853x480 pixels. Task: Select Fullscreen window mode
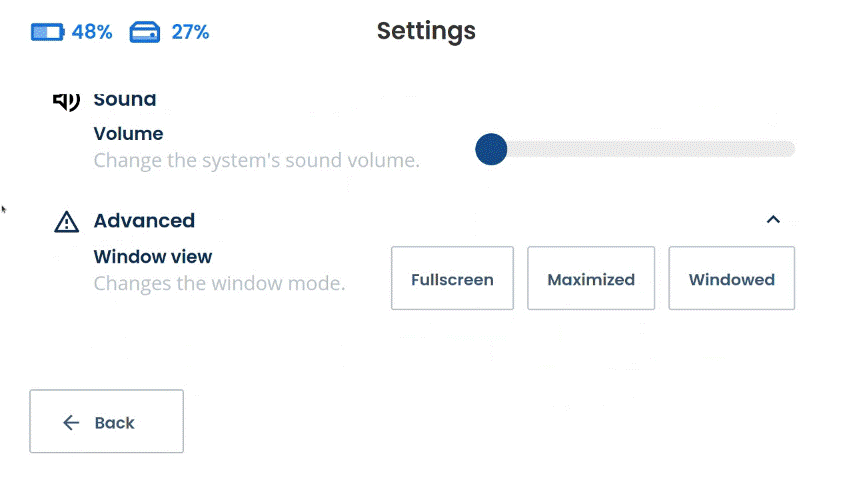pos(452,278)
